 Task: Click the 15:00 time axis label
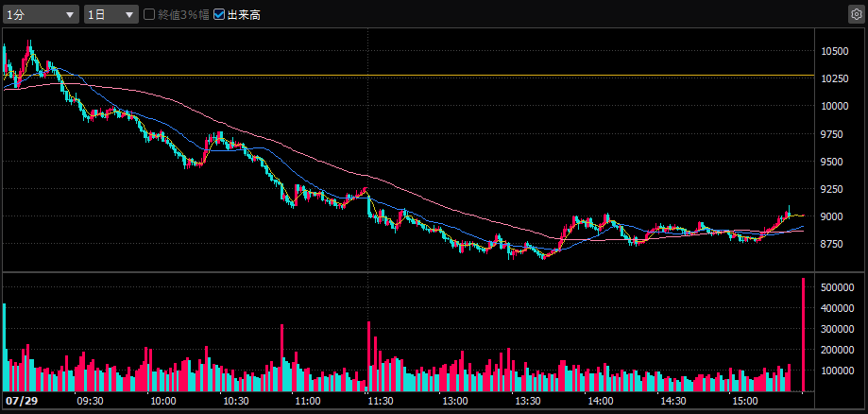coord(744,401)
